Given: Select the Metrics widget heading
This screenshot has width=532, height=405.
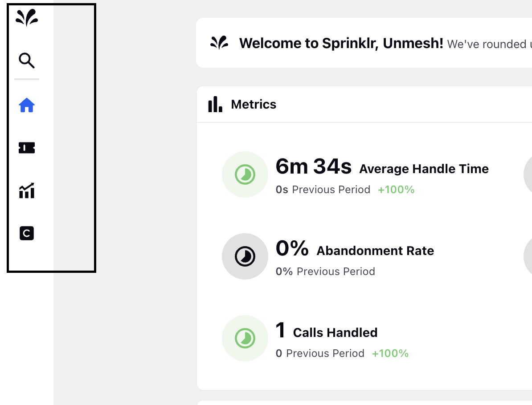Looking at the screenshot, I should pos(254,105).
